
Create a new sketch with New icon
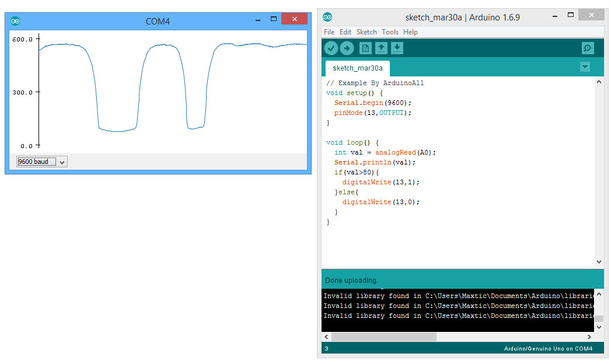365,48
